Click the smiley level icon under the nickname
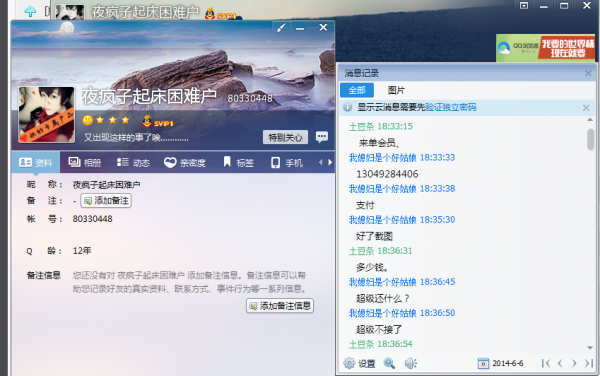The height and width of the screenshot is (376, 600). (x=88, y=120)
